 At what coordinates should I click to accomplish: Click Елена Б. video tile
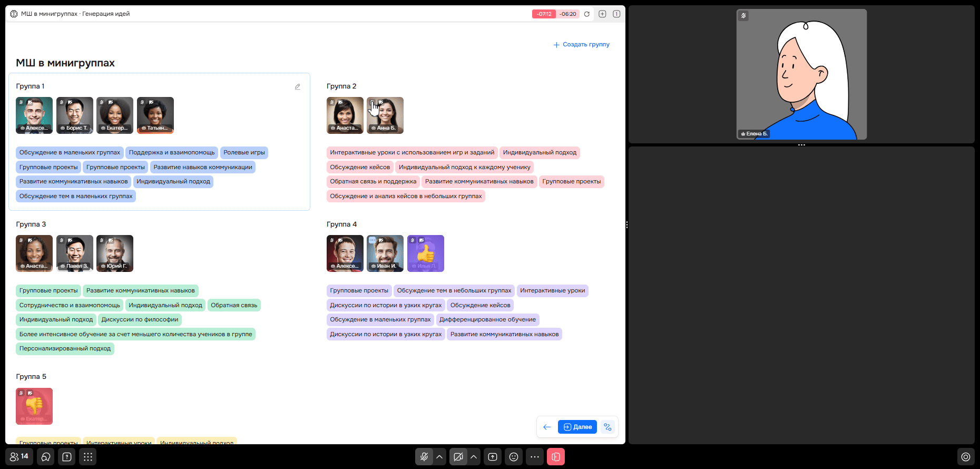tap(801, 74)
